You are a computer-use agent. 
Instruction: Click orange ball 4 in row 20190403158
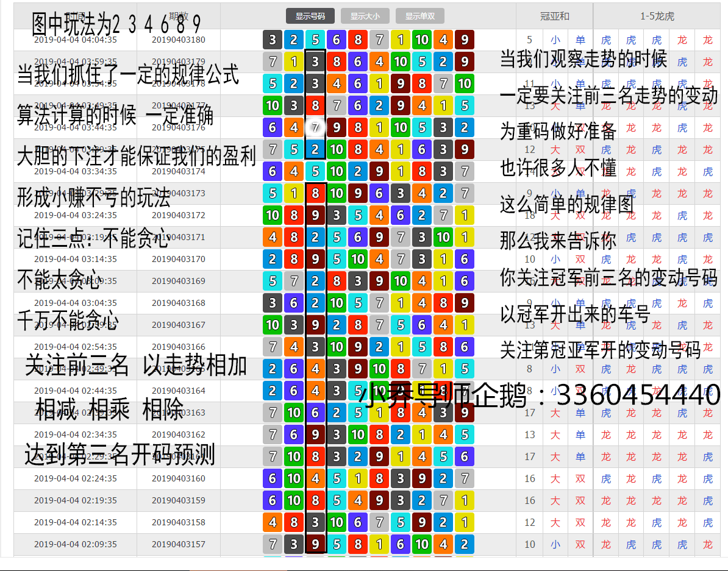pyautogui.click(x=273, y=522)
